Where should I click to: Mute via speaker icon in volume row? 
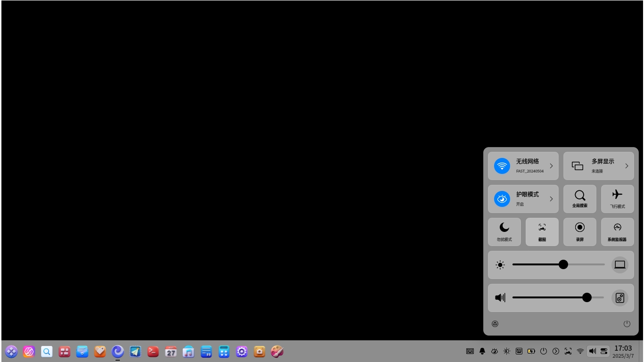[500, 297]
